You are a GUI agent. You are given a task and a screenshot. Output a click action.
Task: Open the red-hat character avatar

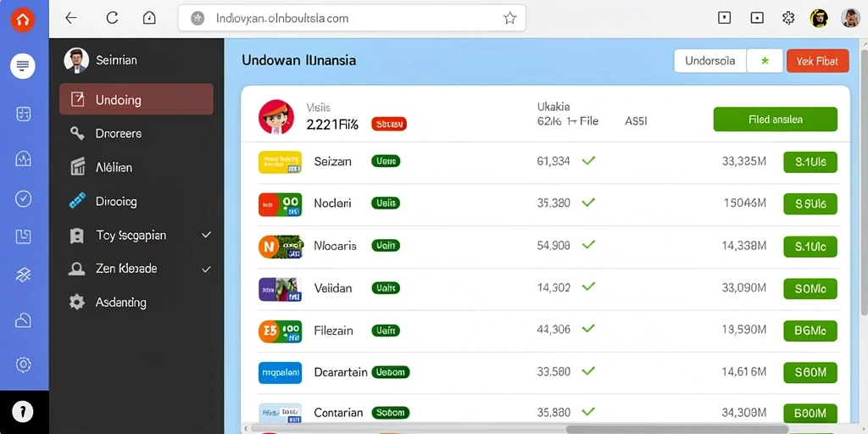[276, 117]
